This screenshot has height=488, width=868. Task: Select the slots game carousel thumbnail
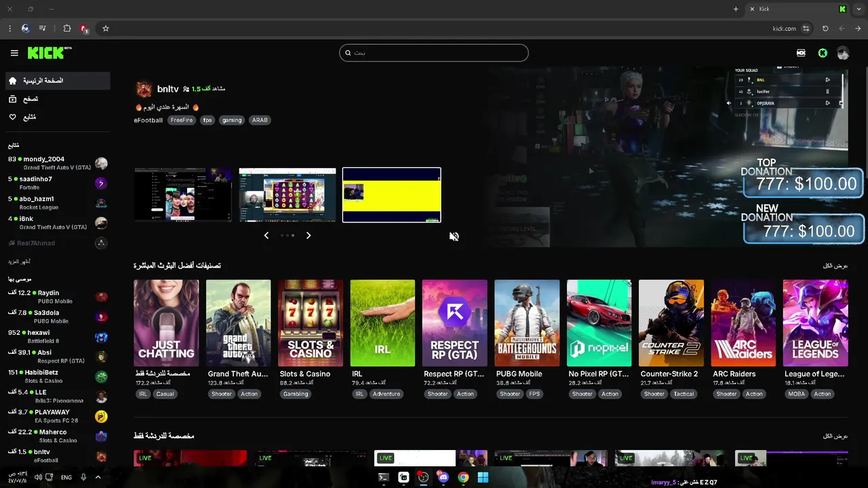click(288, 195)
